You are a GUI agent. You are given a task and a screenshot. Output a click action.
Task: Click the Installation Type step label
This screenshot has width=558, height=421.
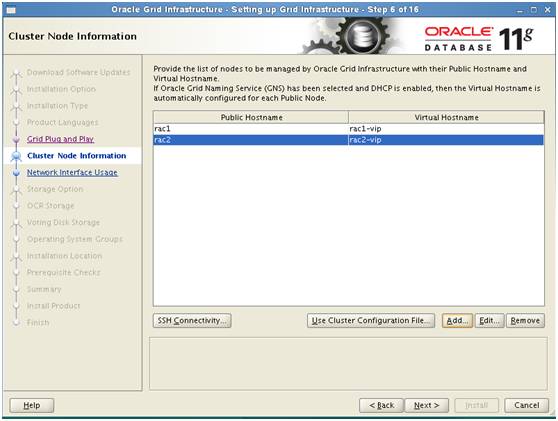coord(57,106)
